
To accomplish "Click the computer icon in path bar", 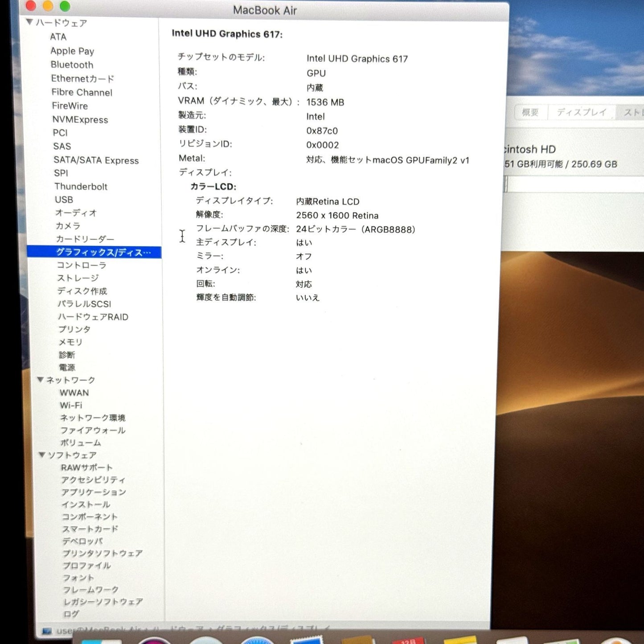I will coord(47,631).
